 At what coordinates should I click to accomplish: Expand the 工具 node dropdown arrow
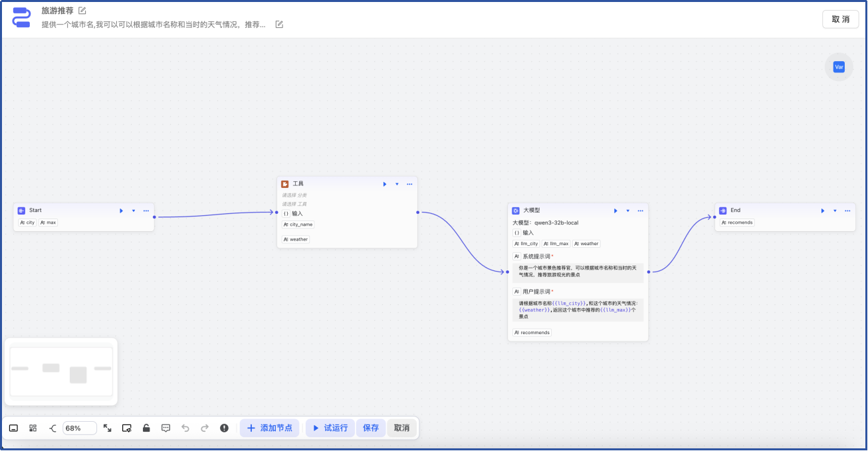(397, 184)
